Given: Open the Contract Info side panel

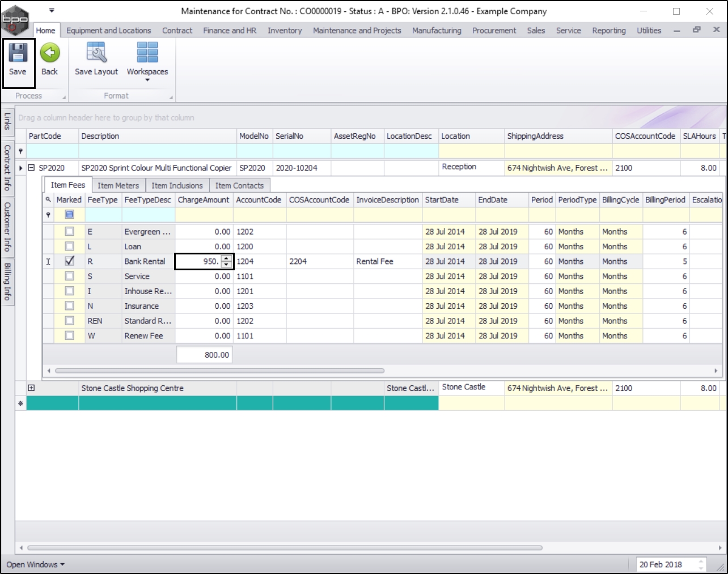Looking at the screenshot, I should coord(7,167).
